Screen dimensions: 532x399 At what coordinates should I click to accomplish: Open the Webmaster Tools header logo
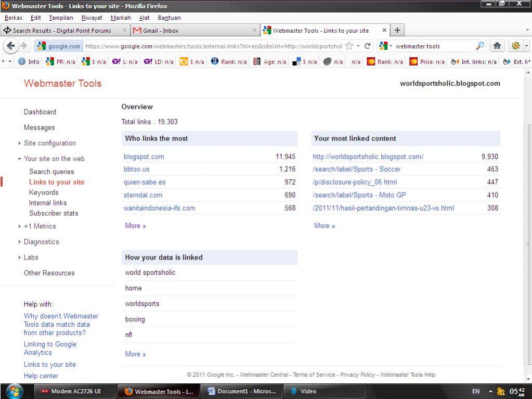tap(63, 83)
